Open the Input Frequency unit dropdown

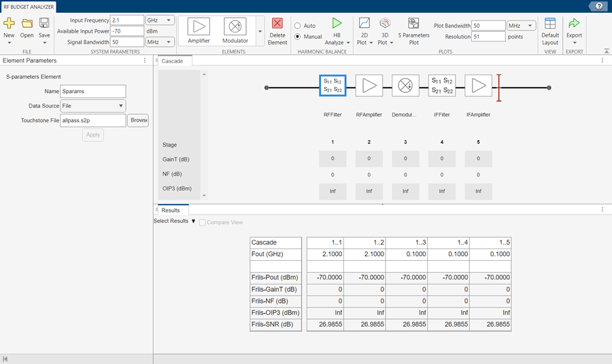coord(161,20)
